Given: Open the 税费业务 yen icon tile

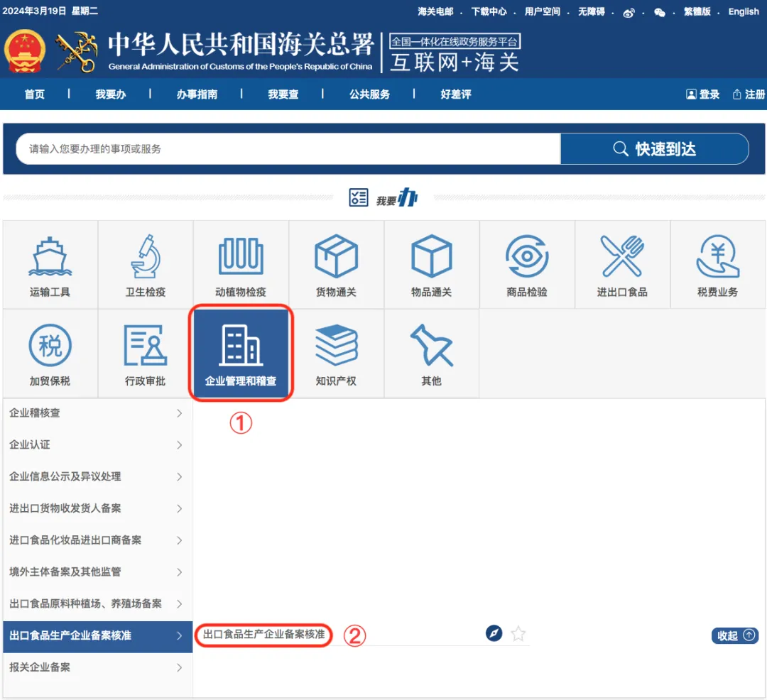Looking at the screenshot, I should tap(717, 265).
